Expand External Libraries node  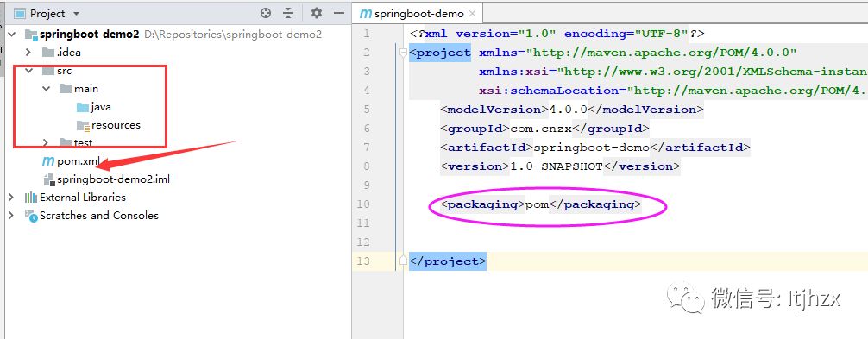click(x=11, y=197)
